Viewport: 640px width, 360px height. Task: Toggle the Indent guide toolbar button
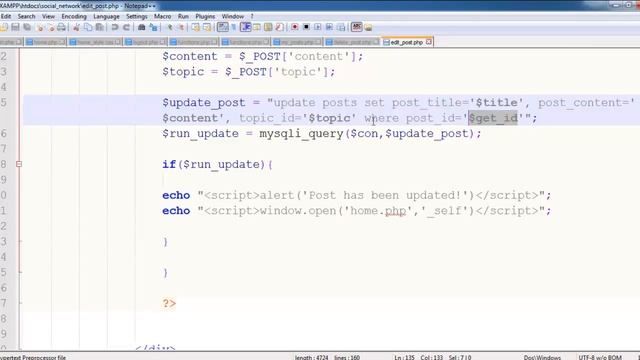click(246, 27)
